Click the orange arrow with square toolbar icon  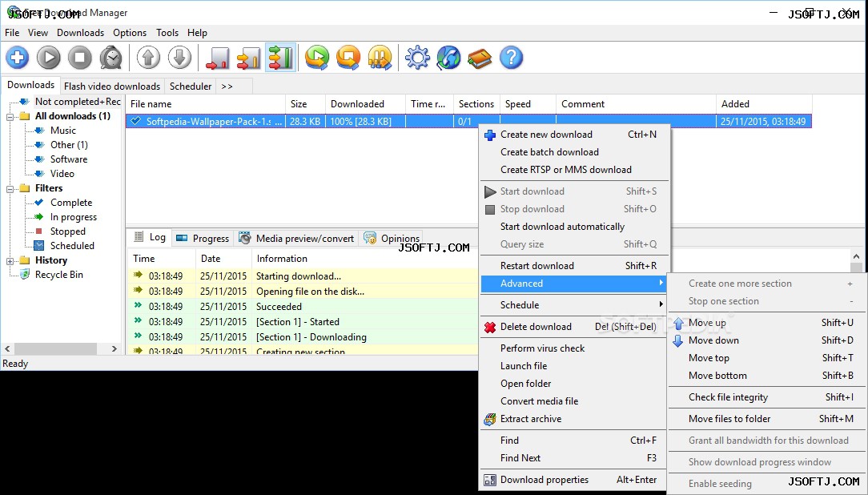click(x=348, y=58)
